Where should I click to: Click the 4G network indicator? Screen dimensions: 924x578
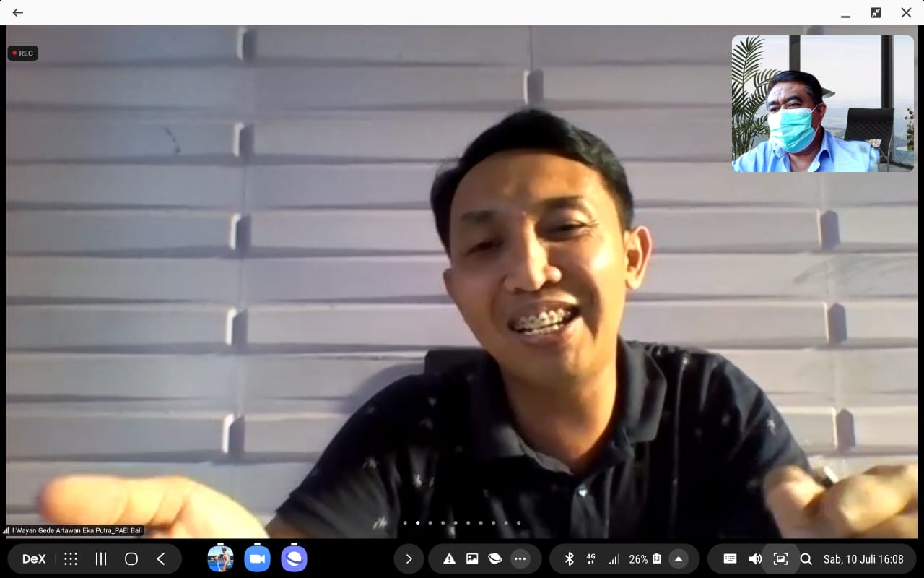point(591,558)
